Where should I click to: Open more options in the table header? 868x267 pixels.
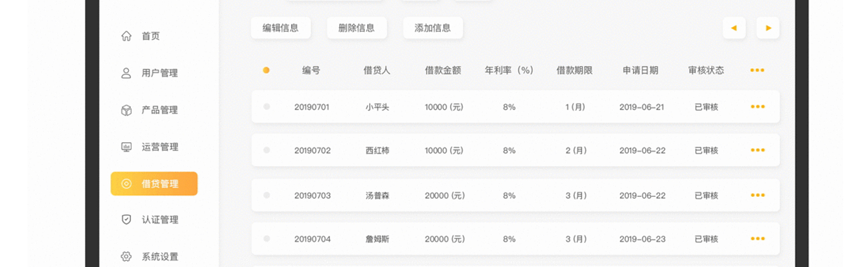point(757,70)
